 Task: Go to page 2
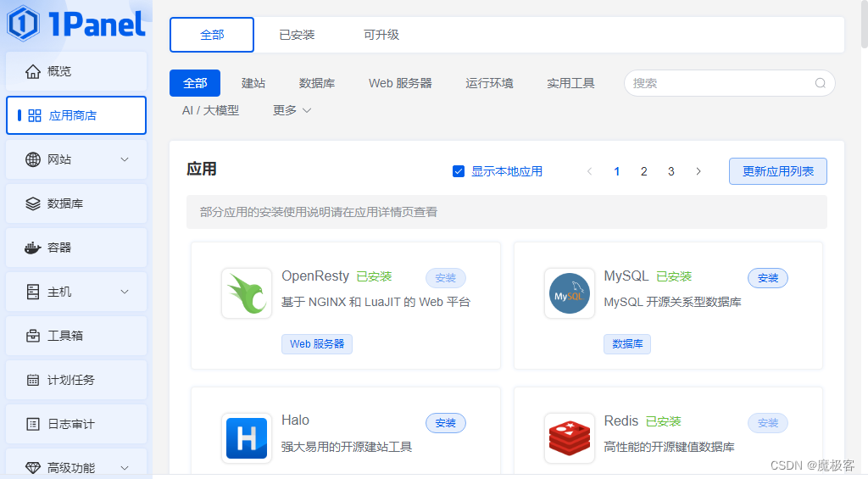(x=644, y=171)
